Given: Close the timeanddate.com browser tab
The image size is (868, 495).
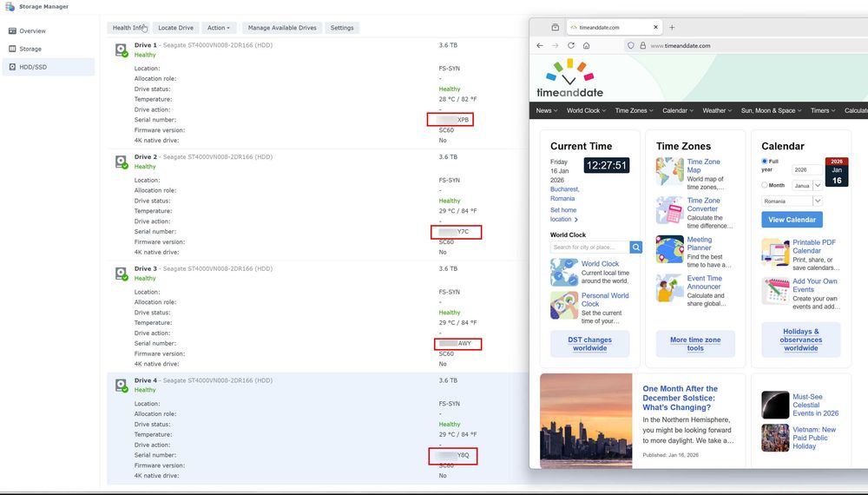Looking at the screenshot, I should tap(655, 27).
